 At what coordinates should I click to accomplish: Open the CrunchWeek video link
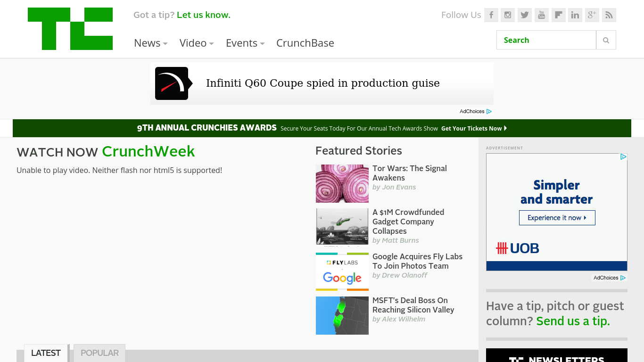coord(148,151)
